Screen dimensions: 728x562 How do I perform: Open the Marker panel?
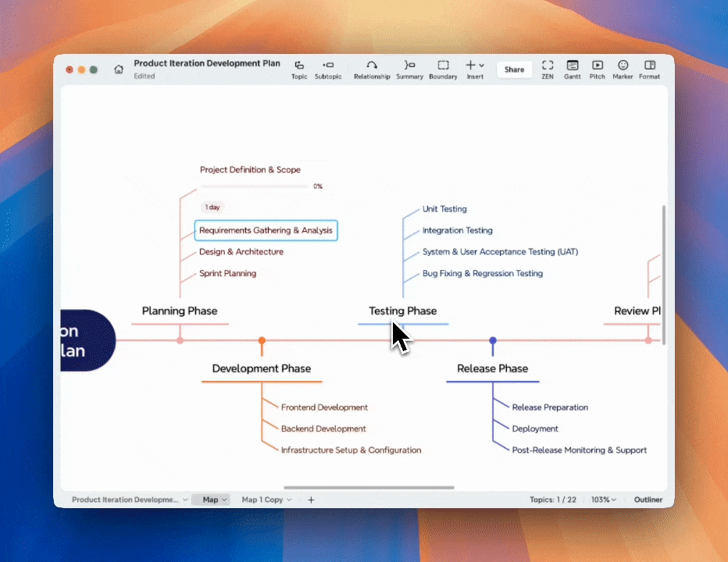coord(623,69)
